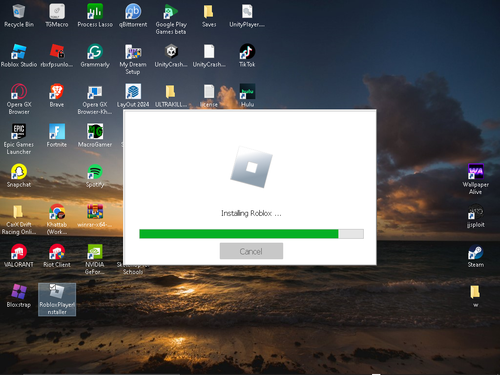Uncheck the RobloxPlayerInstaller icon selection checkbox
This screenshot has height=375, width=500.
52,286
